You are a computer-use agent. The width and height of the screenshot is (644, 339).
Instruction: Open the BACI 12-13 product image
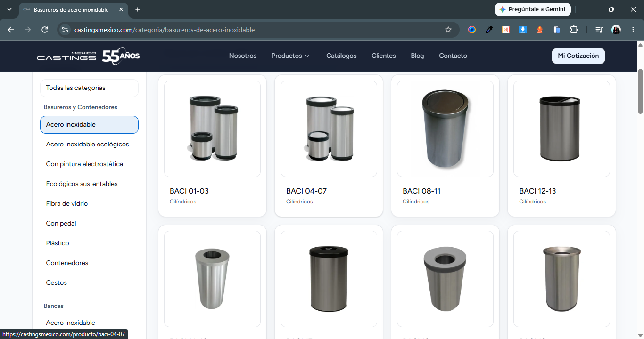tap(561, 129)
